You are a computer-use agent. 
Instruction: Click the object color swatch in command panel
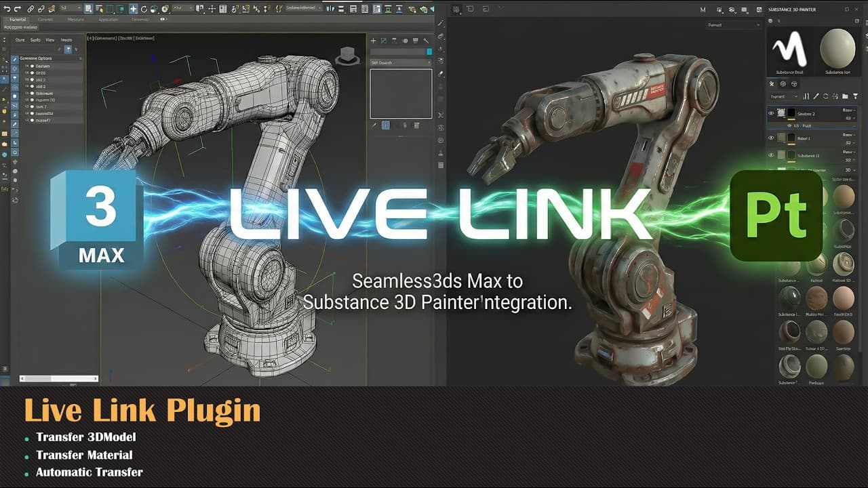pyautogui.click(x=429, y=52)
